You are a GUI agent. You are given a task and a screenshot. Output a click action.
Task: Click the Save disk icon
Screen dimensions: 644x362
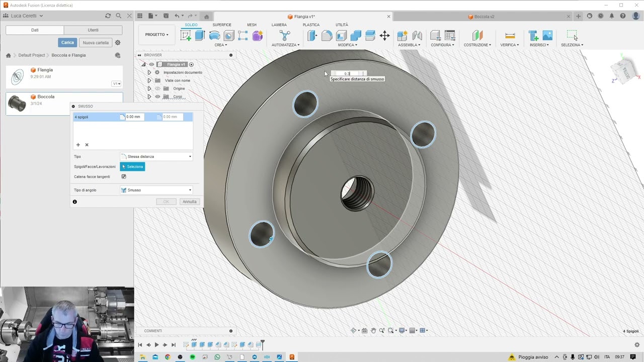click(x=166, y=16)
